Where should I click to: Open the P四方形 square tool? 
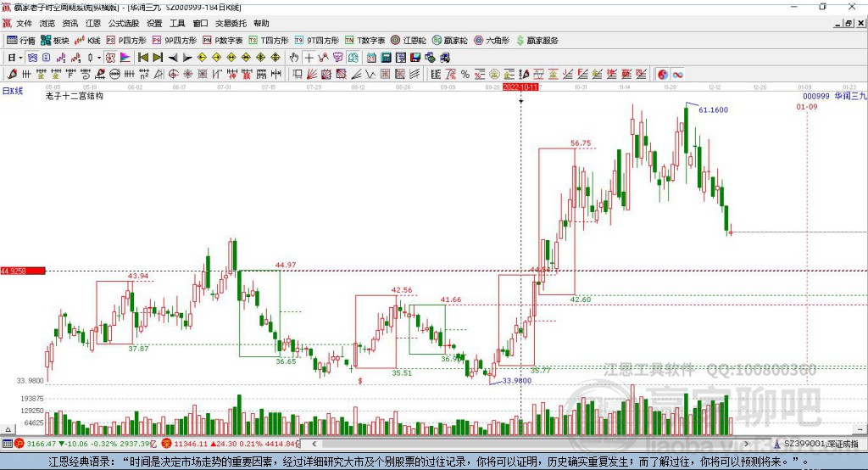tap(126, 41)
